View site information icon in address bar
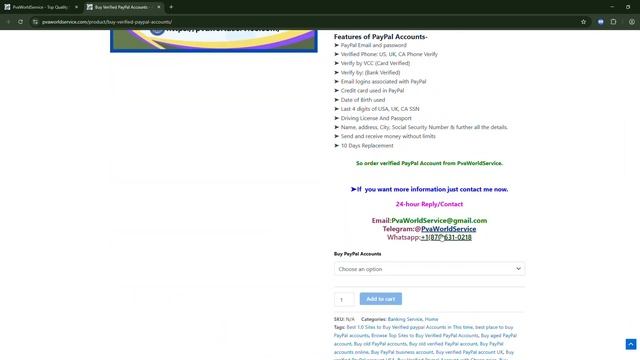This screenshot has width=640, height=360. 36,22
